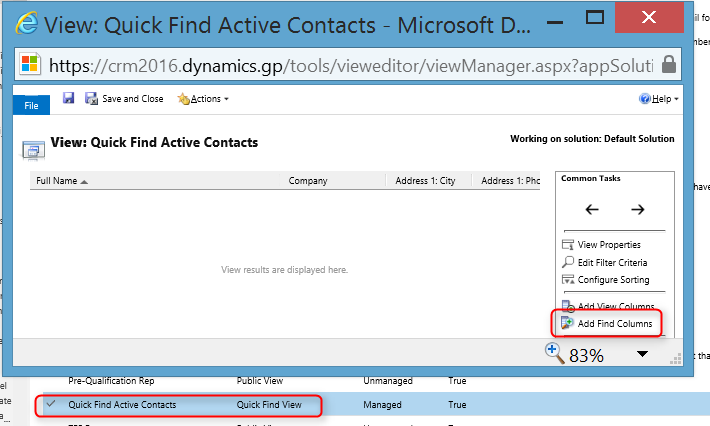Click Unmanaged cell in Pre-Qualification Rep row

pos(388,381)
